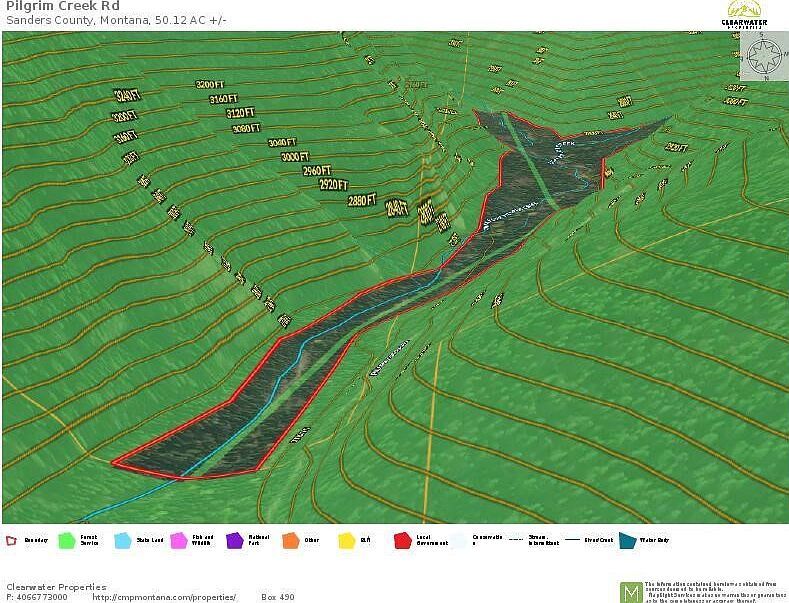
Task: Click the 'Box 490' footer text
Action: (x=278, y=597)
